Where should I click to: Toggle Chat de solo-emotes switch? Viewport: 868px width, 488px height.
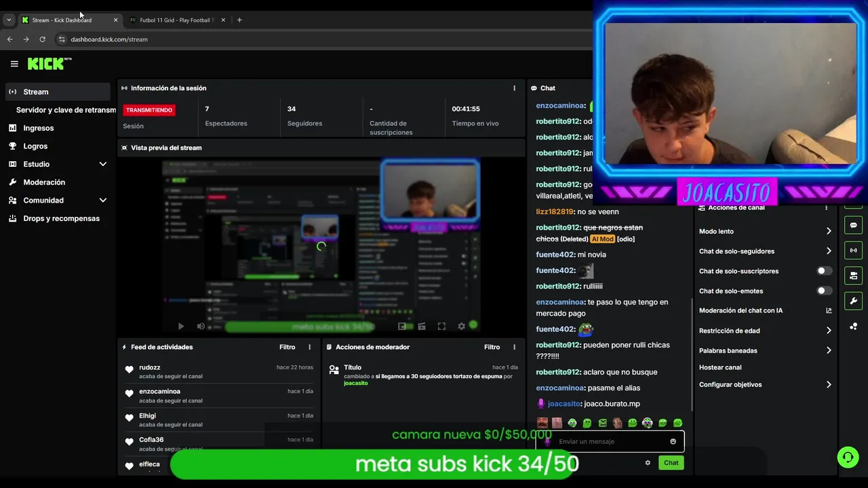coord(824,291)
